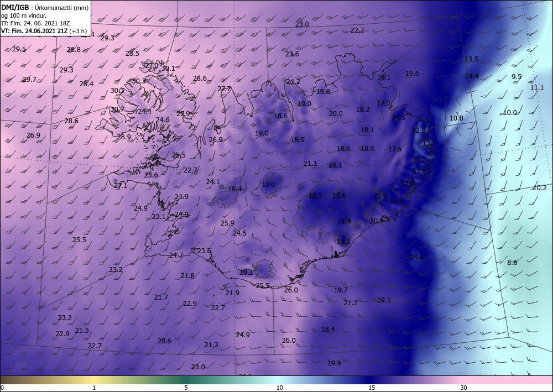Click the map value 30.7
Viewport: 553px width, 392px height.
117,109
